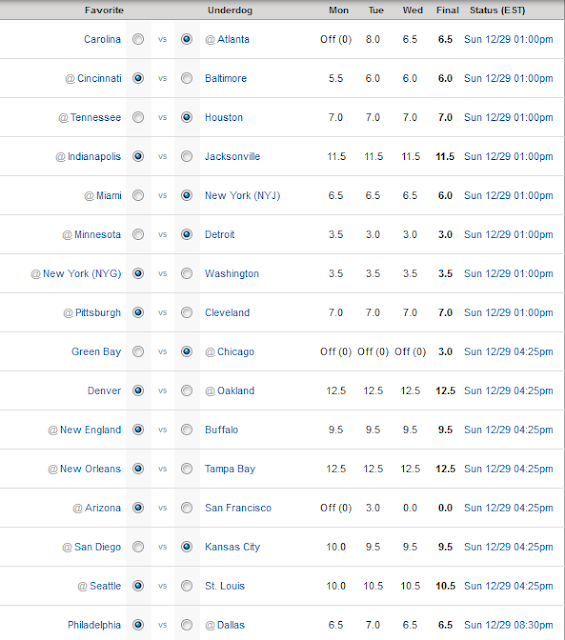Pick Jacksonville underdog radio button
The width and height of the screenshot is (565, 640).
(x=187, y=156)
